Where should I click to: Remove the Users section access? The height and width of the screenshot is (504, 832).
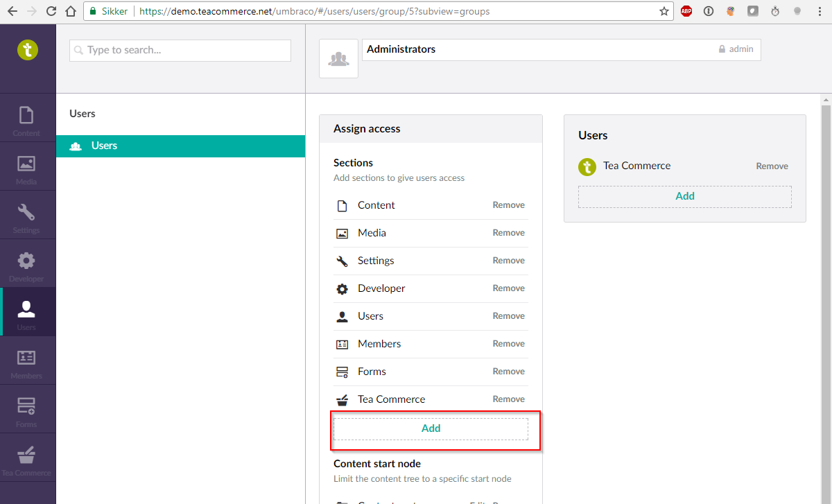(x=509, y=316)
